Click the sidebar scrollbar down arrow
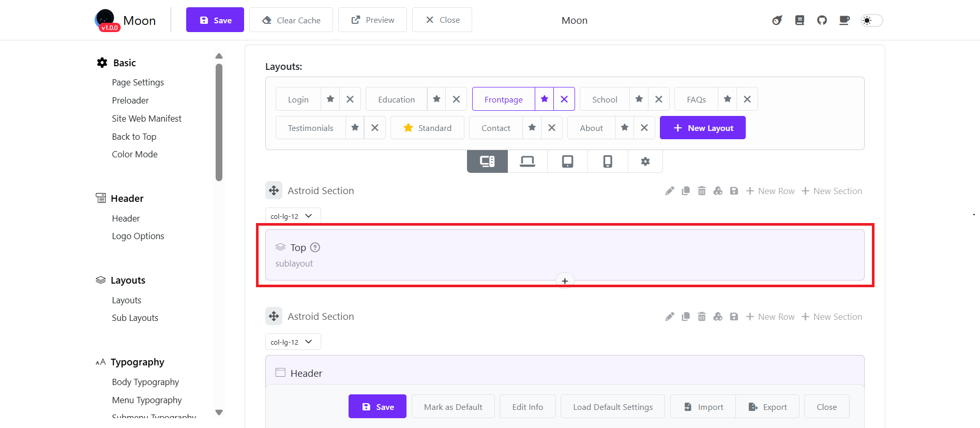Screen dimensions: 980x428 219,412
